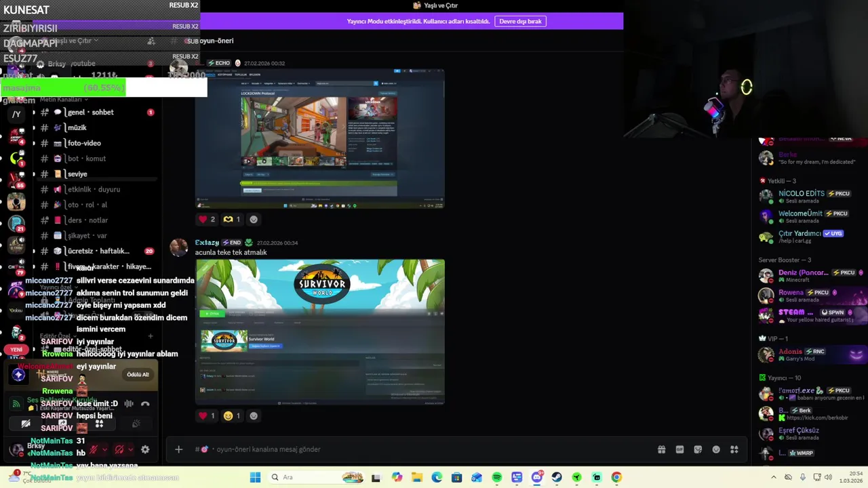The image size is (868, 488).
Task: Click Extazy's avatar beside the message
Action: coord(178,247)
